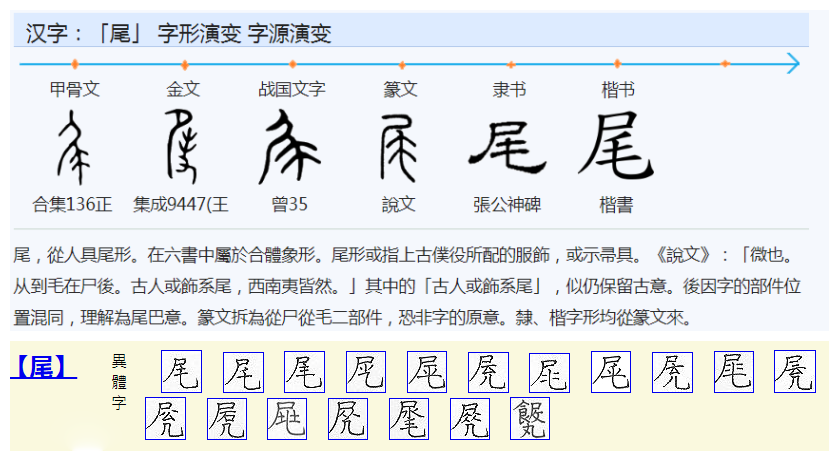Open the seal script glyph from 說文
Viewport: 839px width, 461px height.
(x=398, y=148)
